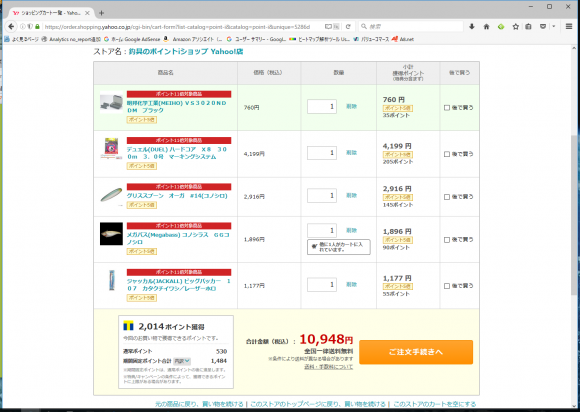Open Analytics no_report bookmark
This screenshot has height=412, width=580.
click(71, 39)
